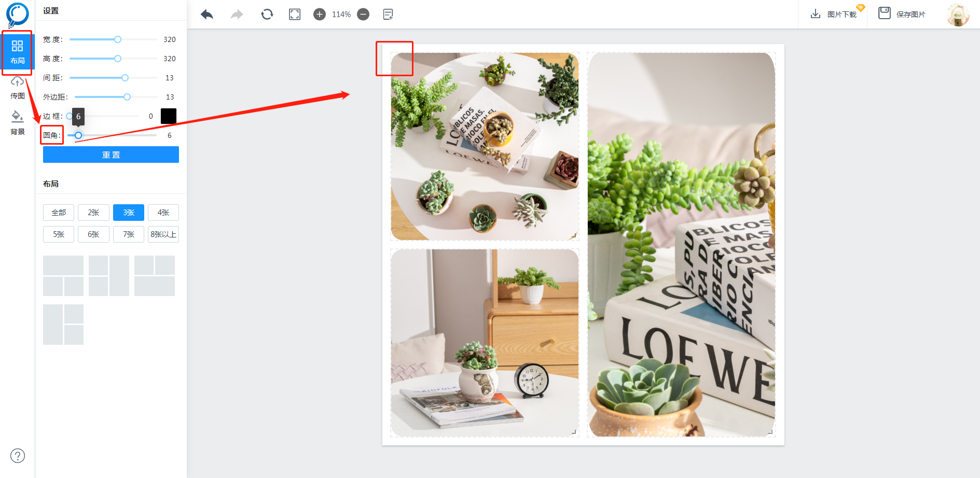The height and width of the screenshot is (478, 980).
Task: Click resize handle of bottom-left photo
Action: pyautogui.click(x=574, y=432)
